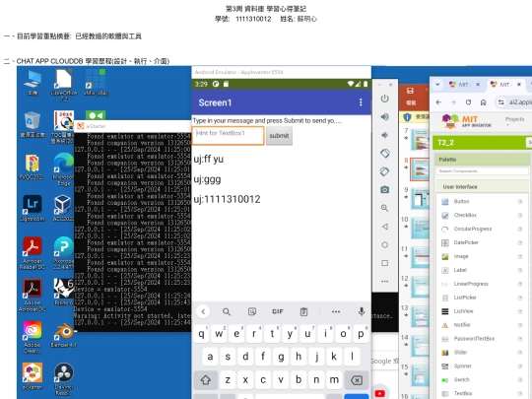This screenshot has width=532, height=399.
Task: Click the uj:ggg chat message
Action: pos(207,179)
